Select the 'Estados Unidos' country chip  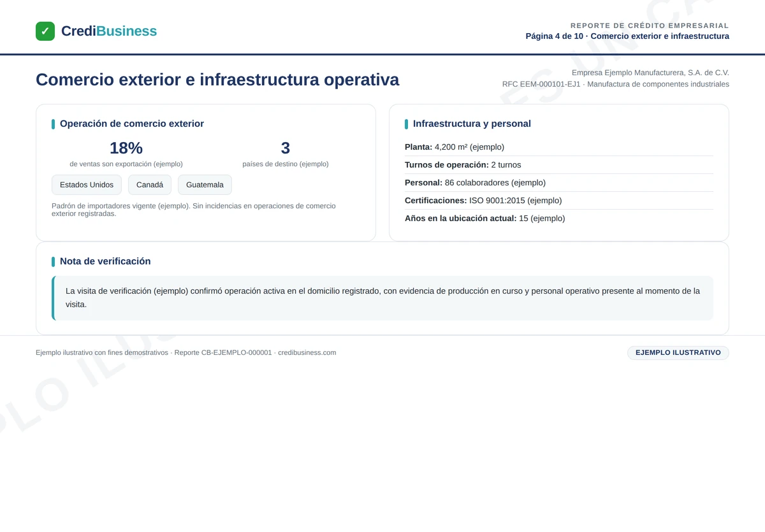pos(87,185)
